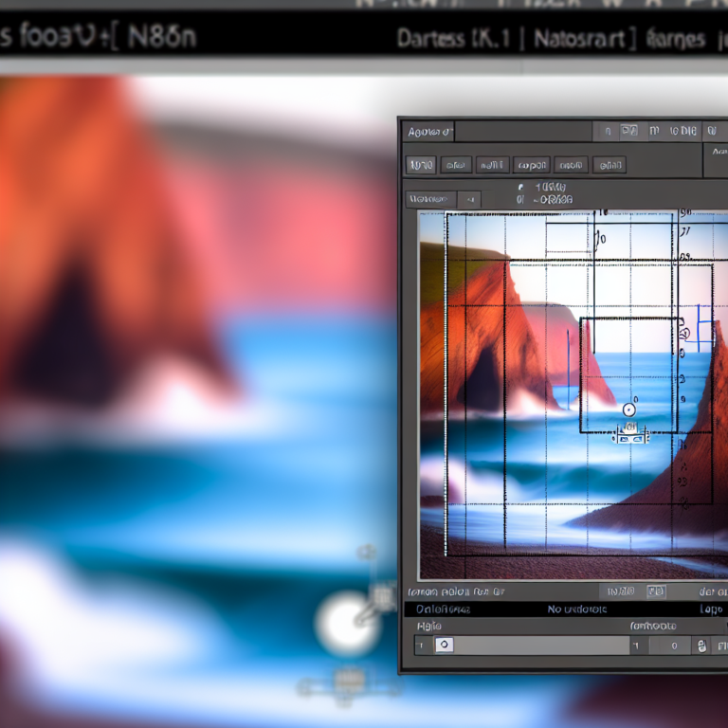Image resolution: width=728 pixels, height=728 pixels.
Task: Click the '10 DIG' button in the dialog's top-right toolbar
Action: coord(682,132)
